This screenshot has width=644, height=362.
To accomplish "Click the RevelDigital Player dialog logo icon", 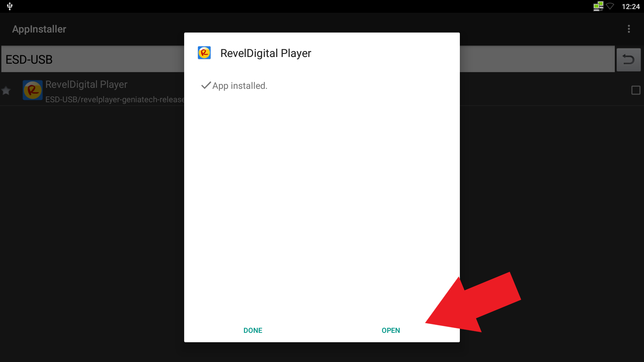I will point(204,53).
